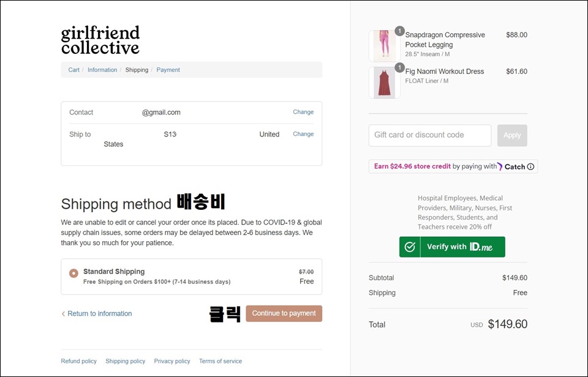
Task: Click the 20% off eligibility notice text
Action: pos(465,212)
